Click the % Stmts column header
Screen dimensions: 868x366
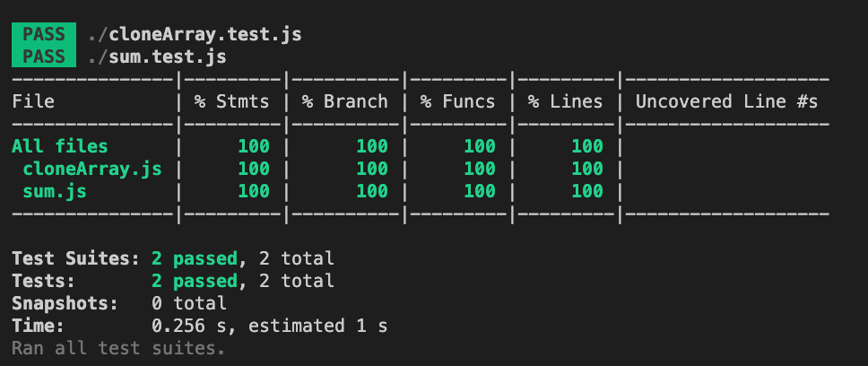click(231, 101)
